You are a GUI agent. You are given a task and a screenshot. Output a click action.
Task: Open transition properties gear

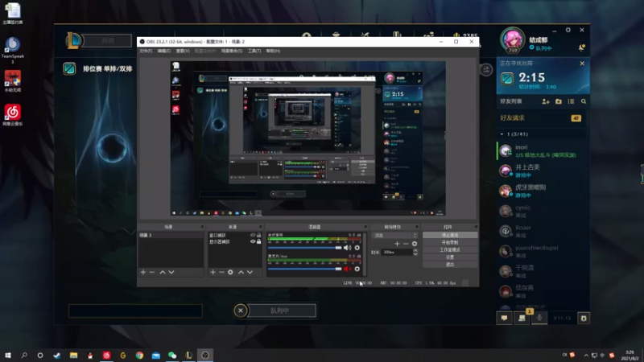click(415, 244)
